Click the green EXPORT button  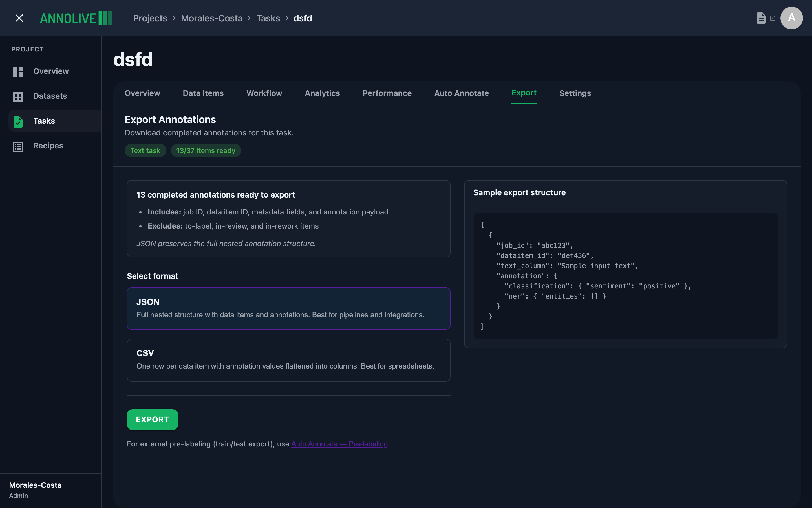152,419
